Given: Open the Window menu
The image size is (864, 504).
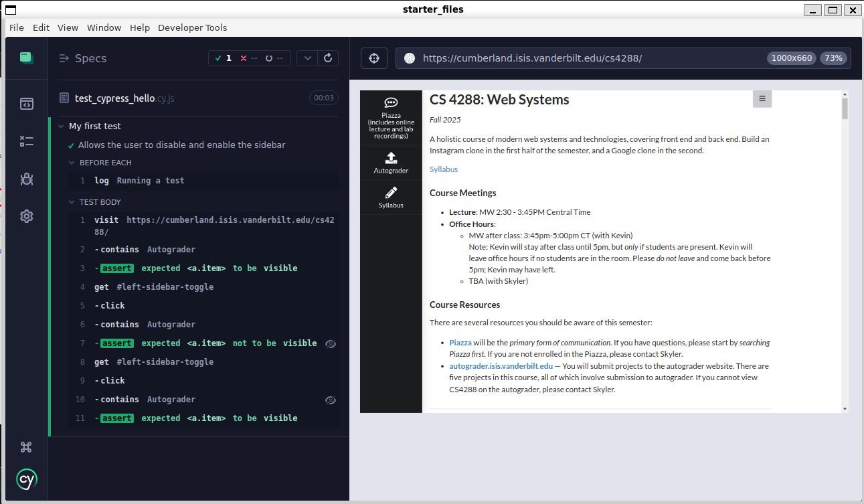Looking at the screenshot, I should pyautogui.click(x=104, y=27).
